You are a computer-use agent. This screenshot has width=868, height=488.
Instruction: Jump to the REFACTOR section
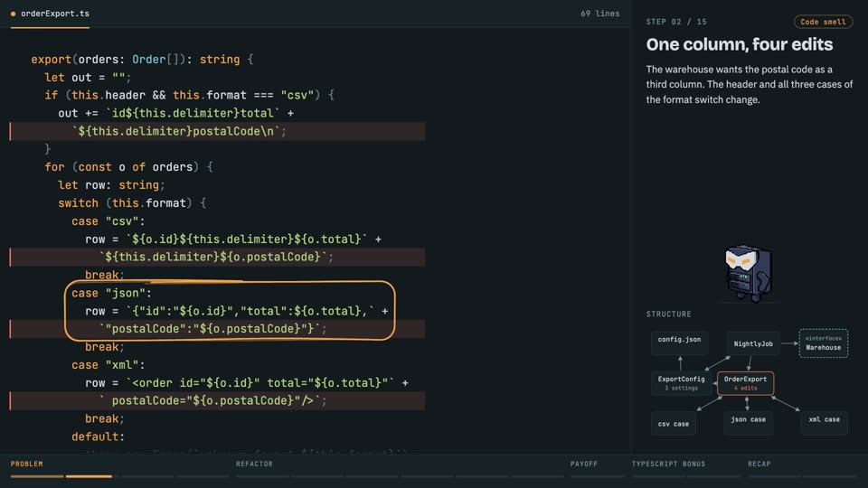coord(254,464)
